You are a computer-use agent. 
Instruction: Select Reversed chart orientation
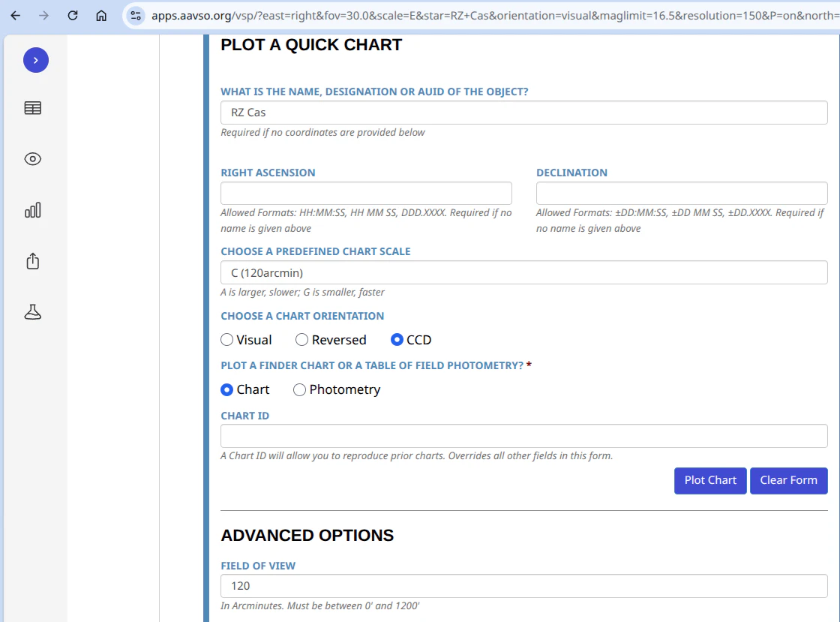[x=301, y=340]
